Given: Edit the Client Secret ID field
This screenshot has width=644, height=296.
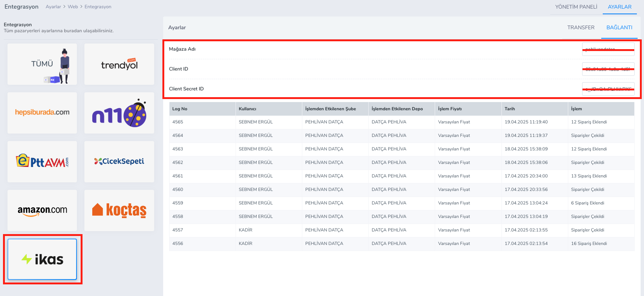Looking at the screenshot, I should click(x=608, y=89).
